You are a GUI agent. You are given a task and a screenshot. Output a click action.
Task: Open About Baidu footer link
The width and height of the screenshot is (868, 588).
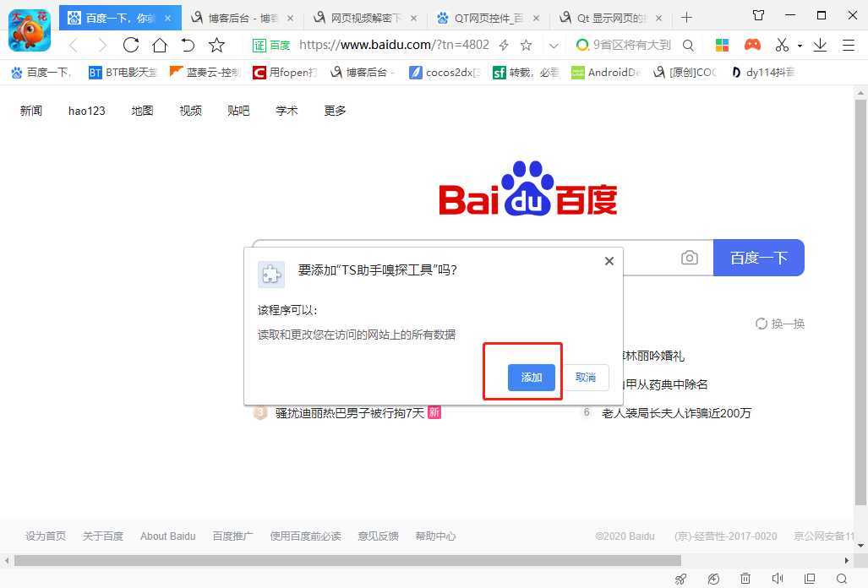pyautogui.click(x=167, y=536)
